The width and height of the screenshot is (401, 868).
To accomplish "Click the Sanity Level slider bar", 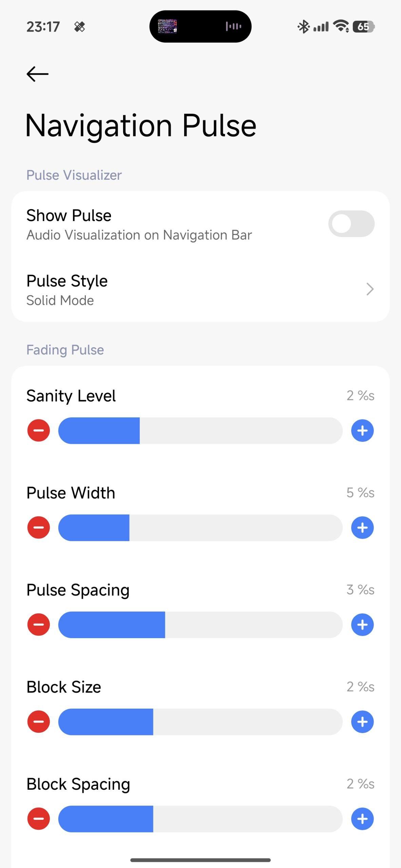I will [200, 431].
